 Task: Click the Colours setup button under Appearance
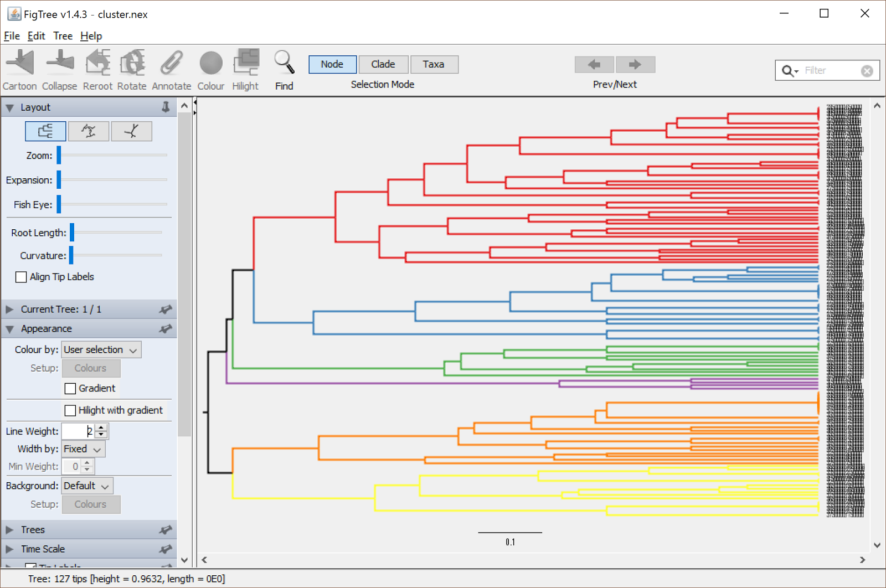coord(91,368)
